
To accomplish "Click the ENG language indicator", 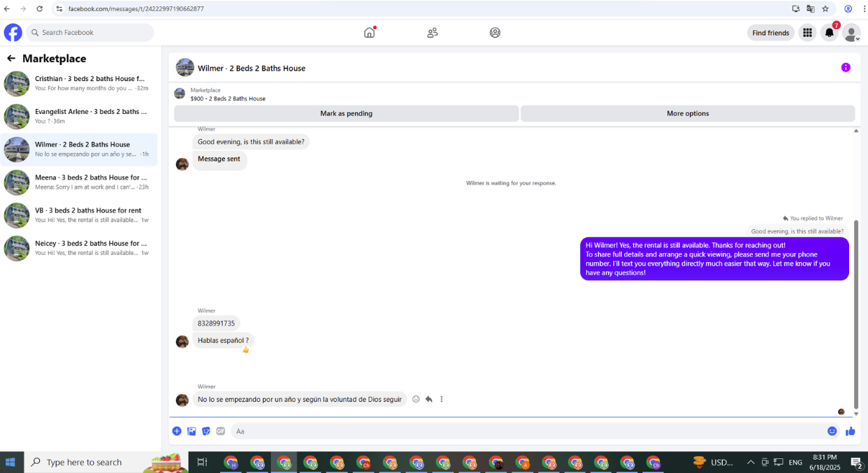I will tap(795, 462).
